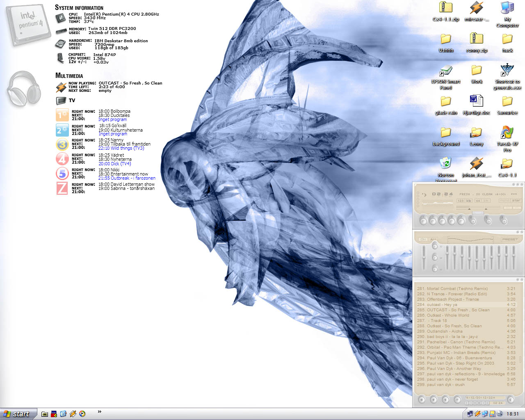The image size is (525, 420).
Task: Click the previous track button in Winamp
Action: (423, 221)
